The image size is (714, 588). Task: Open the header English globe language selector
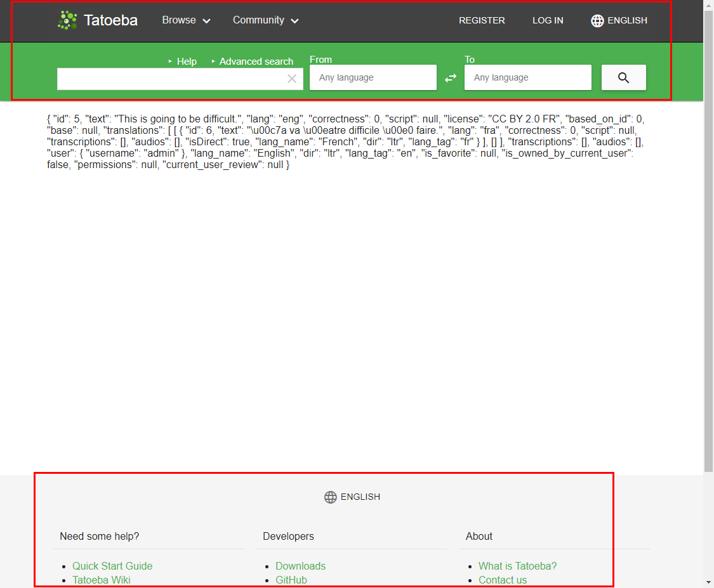tap(618, 20)
